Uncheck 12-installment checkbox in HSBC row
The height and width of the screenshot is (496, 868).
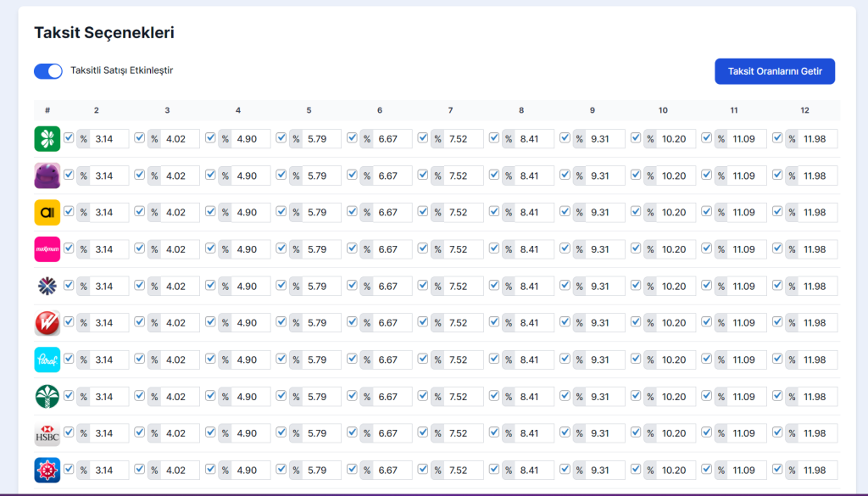(777, 432)
